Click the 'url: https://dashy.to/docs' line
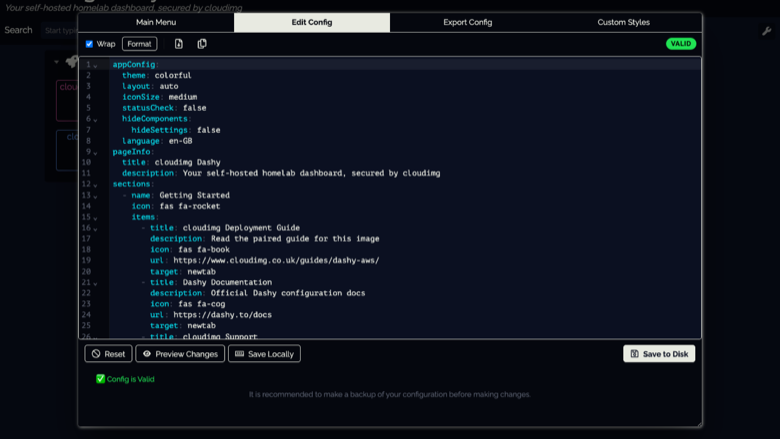The width and height of the screenshot is (780, 439). (211, 315)
